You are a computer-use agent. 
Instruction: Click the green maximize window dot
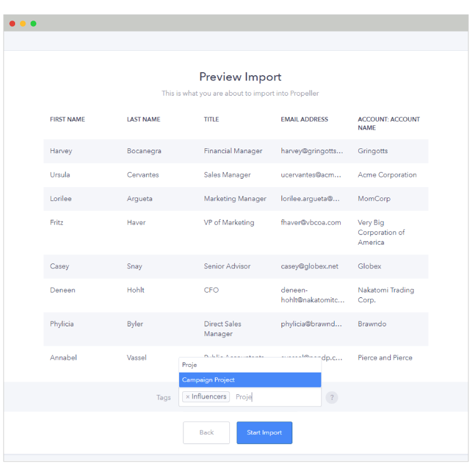click(33, 24)
